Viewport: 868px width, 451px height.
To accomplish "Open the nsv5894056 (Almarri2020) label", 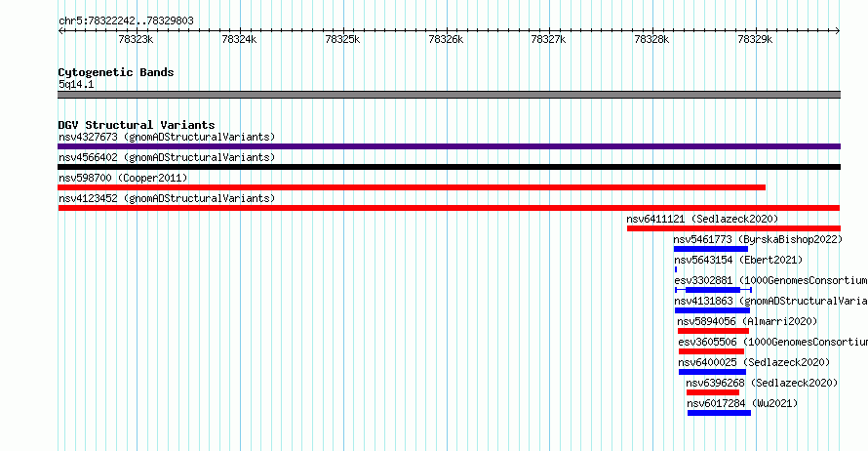I will (x=747, y=321).
